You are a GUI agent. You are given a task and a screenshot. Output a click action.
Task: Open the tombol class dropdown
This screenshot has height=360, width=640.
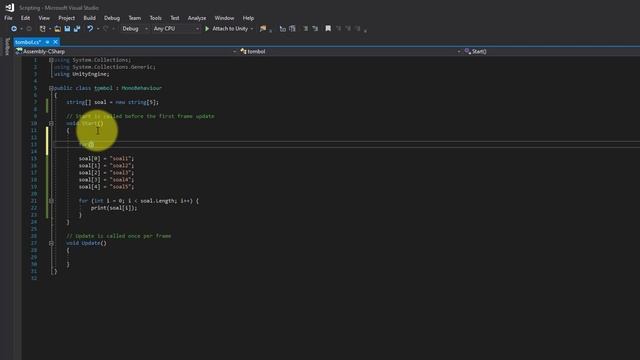350,52
